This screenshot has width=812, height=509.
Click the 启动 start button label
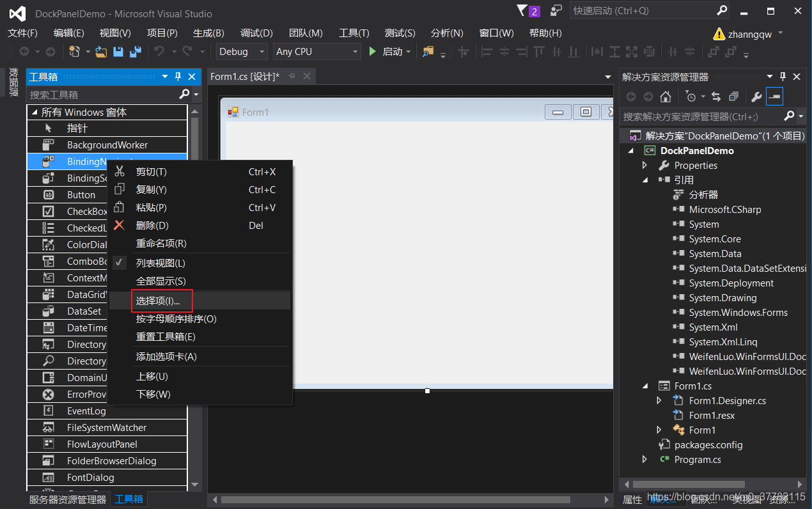393,52
